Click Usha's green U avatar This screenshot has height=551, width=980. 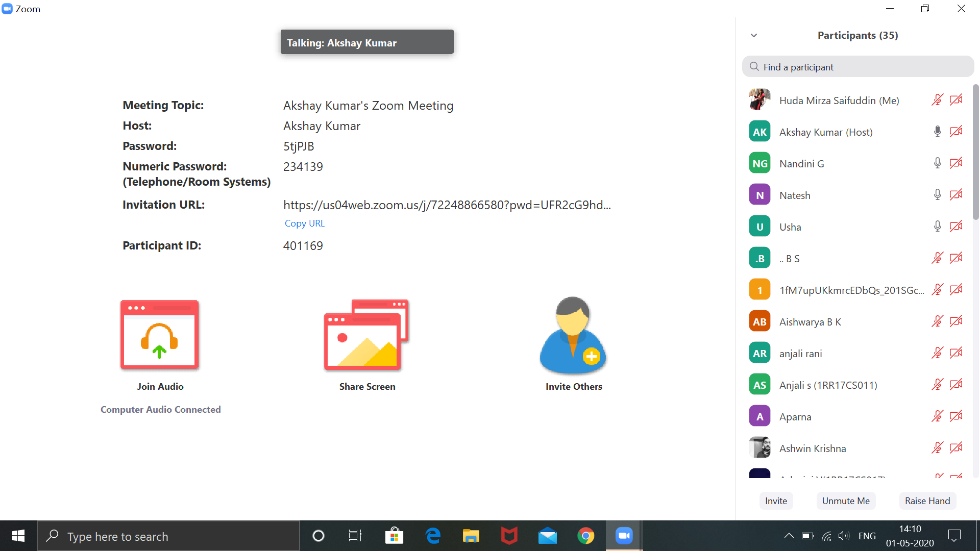coord(759,227)
